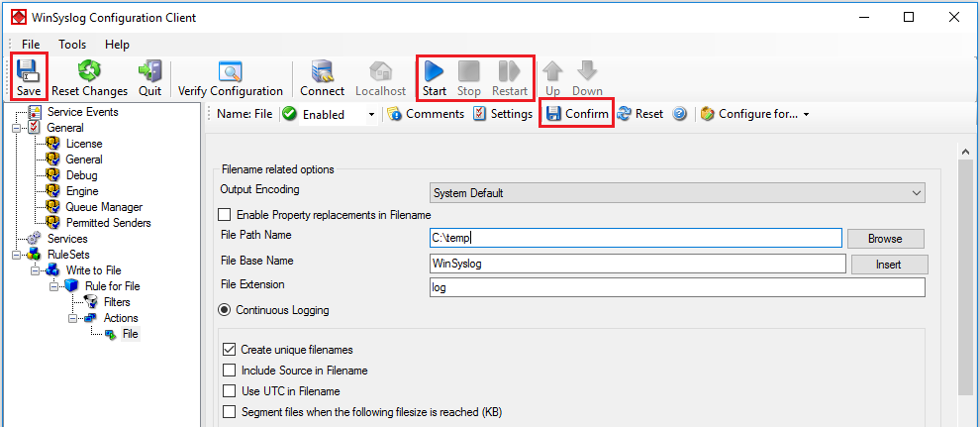Select Queue Manager in the tree
980x427 pixels.
click(104, 207)
